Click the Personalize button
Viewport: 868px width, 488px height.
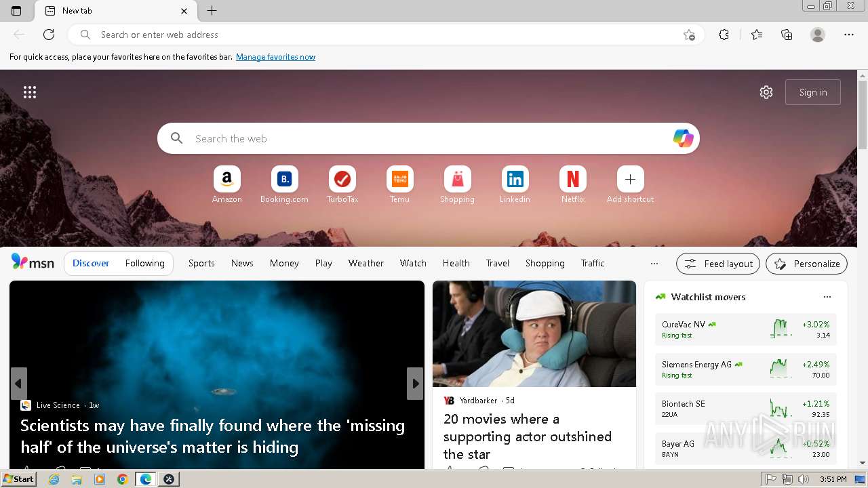point(807,264)
